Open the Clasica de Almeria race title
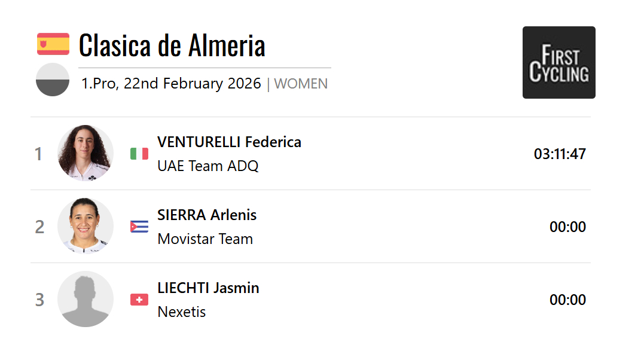 [x=172, y=45]
